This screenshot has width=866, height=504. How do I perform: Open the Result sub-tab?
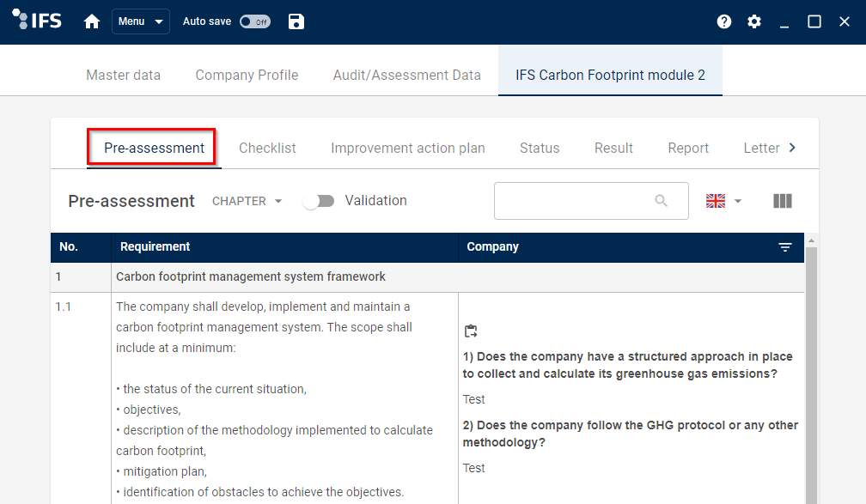pyautogui.click(x=613, y=148)
